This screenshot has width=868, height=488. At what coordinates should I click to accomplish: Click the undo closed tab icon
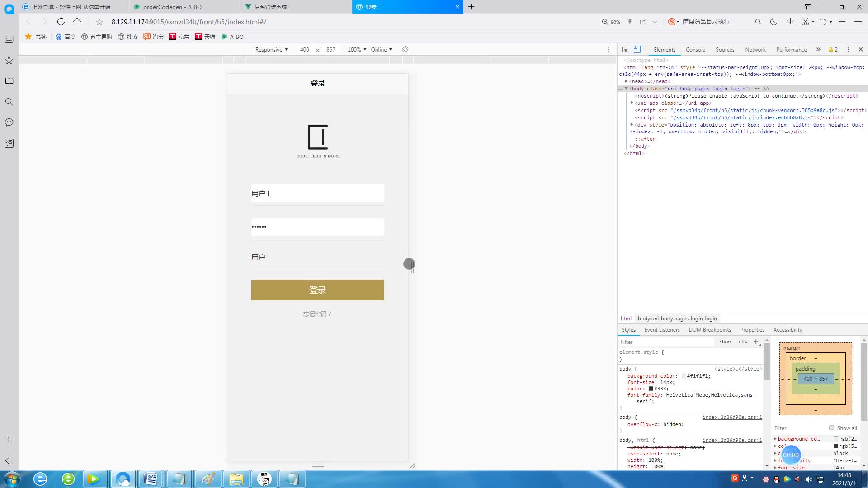[823, 22]
